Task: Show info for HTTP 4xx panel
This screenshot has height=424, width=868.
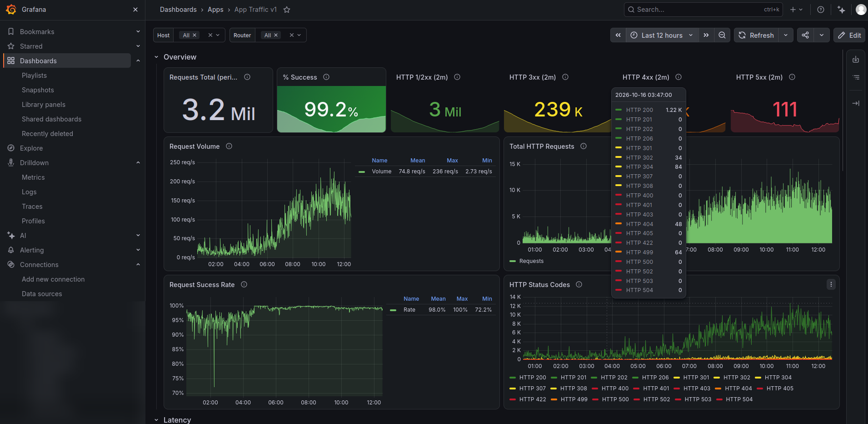Action: (x=678, y=77)
